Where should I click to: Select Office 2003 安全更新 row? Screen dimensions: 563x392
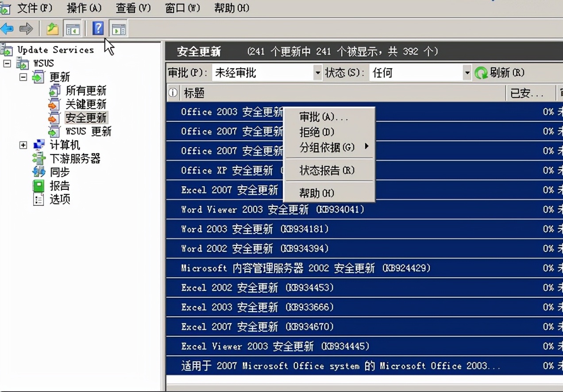[x=365, y=112]
